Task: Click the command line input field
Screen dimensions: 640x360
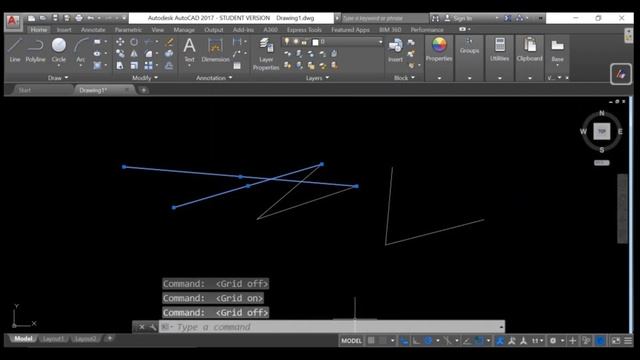Action: [331, 327]
